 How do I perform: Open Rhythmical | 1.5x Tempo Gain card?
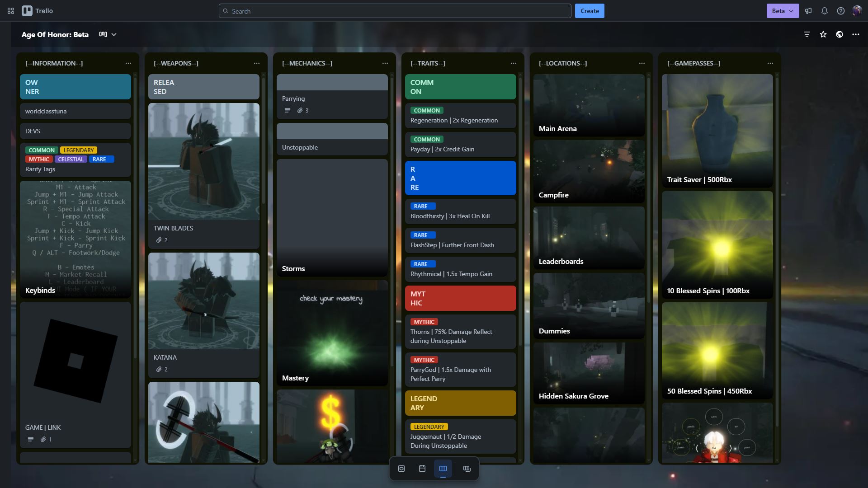point(461,269)
